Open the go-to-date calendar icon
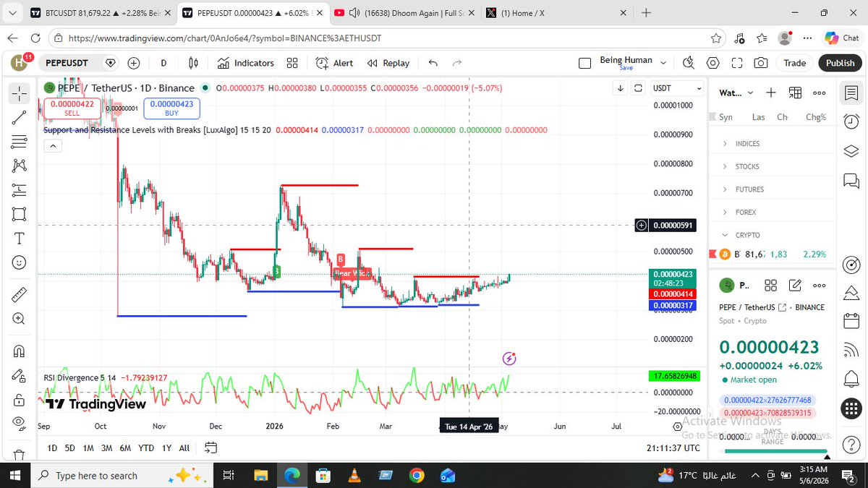Viewport: 868px width, 488px height. [211, 448]
